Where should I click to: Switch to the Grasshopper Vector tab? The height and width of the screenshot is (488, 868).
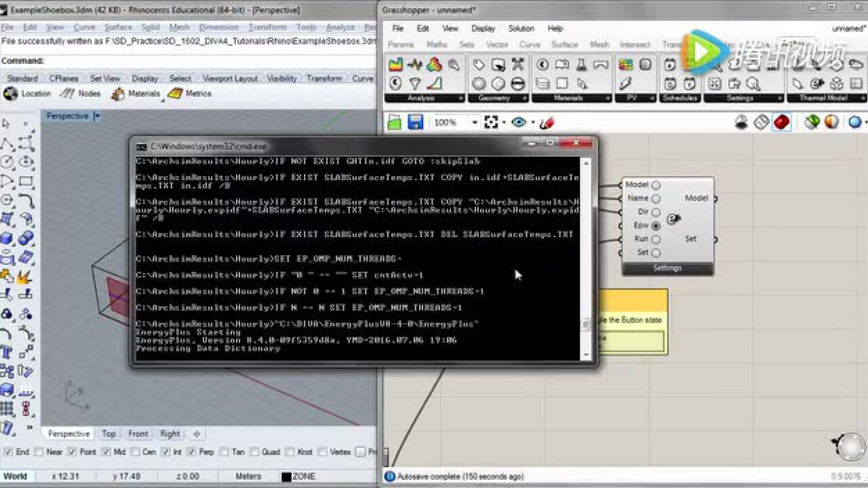point(497,45)
